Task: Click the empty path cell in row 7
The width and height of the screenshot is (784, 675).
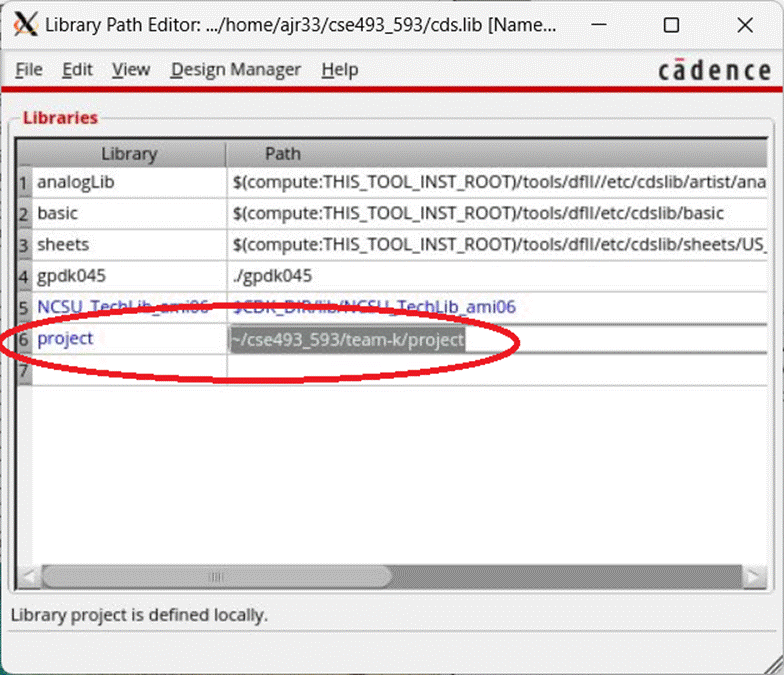Action: click(x=497, y=370)
